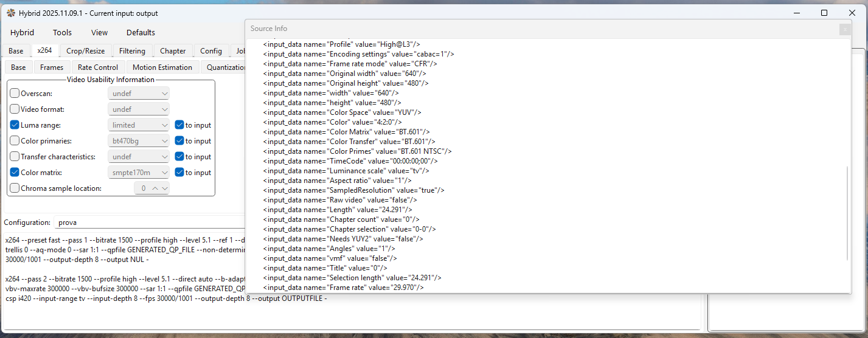
Task: Increase Chroma sample location with the up arrow
Action: (155, 188)
